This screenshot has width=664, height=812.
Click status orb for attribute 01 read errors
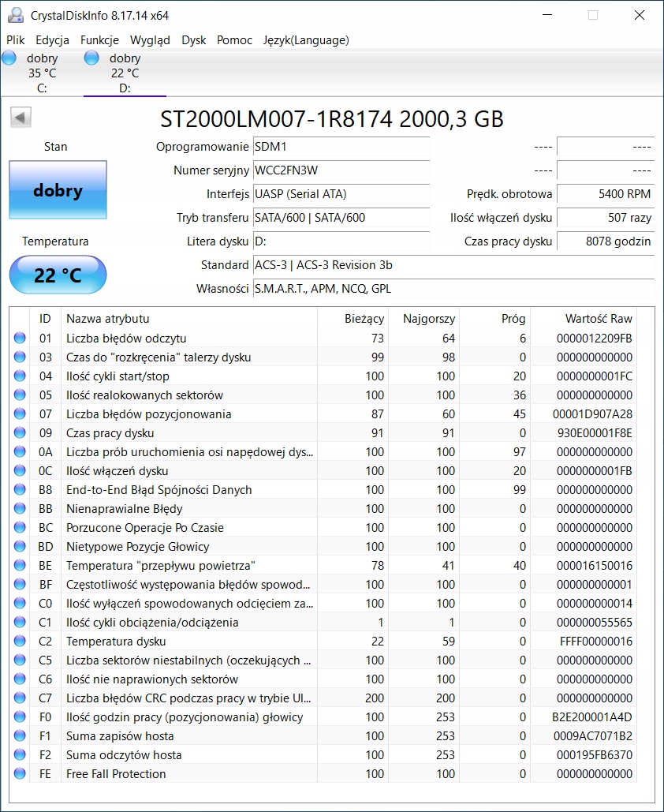pos(20,339)
